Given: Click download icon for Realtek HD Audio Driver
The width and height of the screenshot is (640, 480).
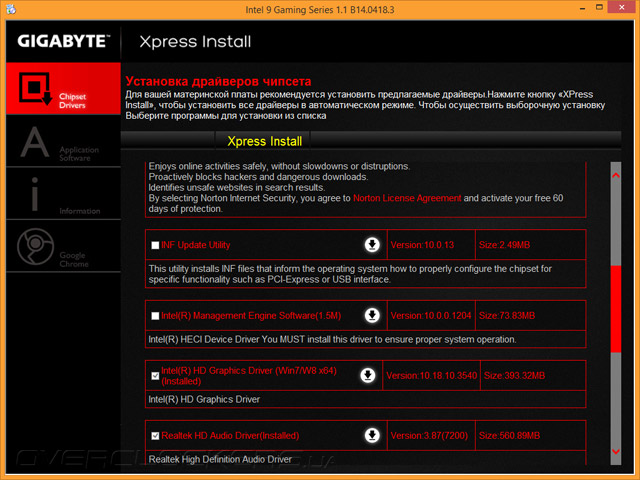Looking at the screenshot, I should pos(372,436).
